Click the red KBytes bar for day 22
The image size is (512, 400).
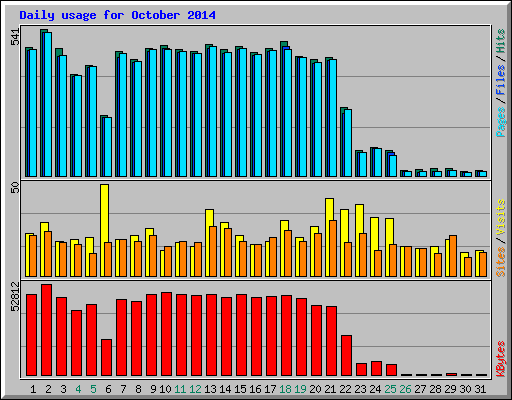[x=346, y=355]
